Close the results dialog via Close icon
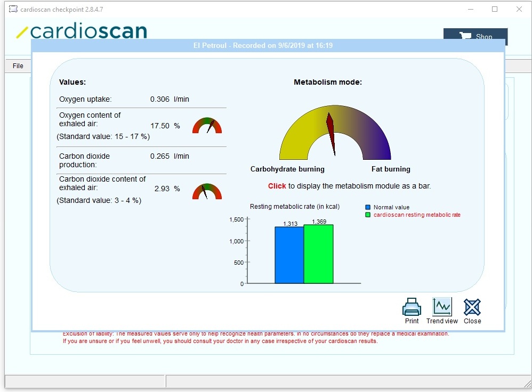The height and width of the screenshot is (392, 532). pos(472,307)
